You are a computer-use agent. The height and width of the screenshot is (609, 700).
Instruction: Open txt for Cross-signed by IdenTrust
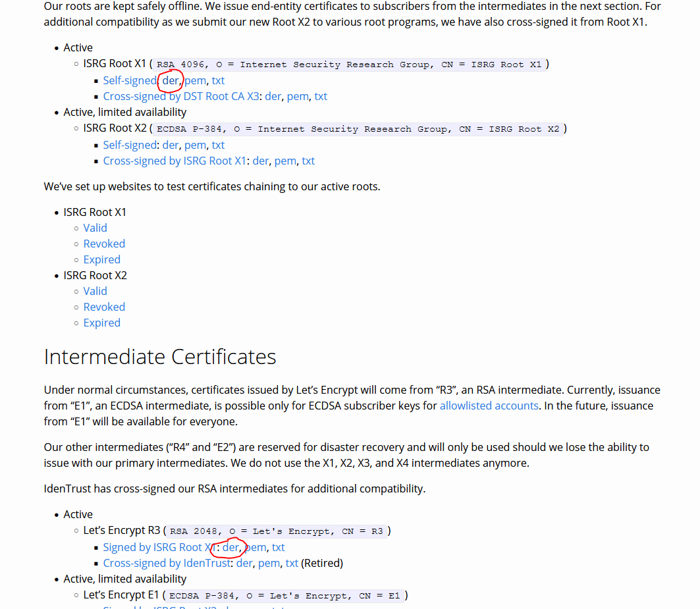tap(292, 563)
